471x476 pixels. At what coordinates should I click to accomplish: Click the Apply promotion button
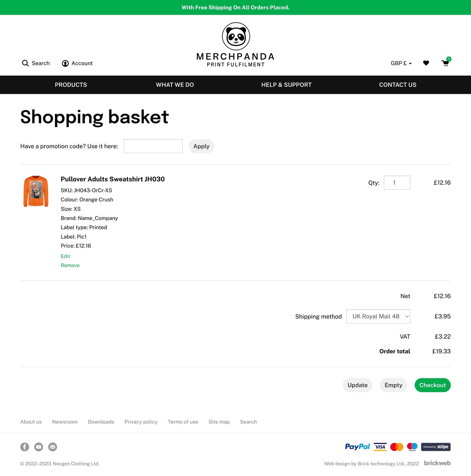[201, 146]
